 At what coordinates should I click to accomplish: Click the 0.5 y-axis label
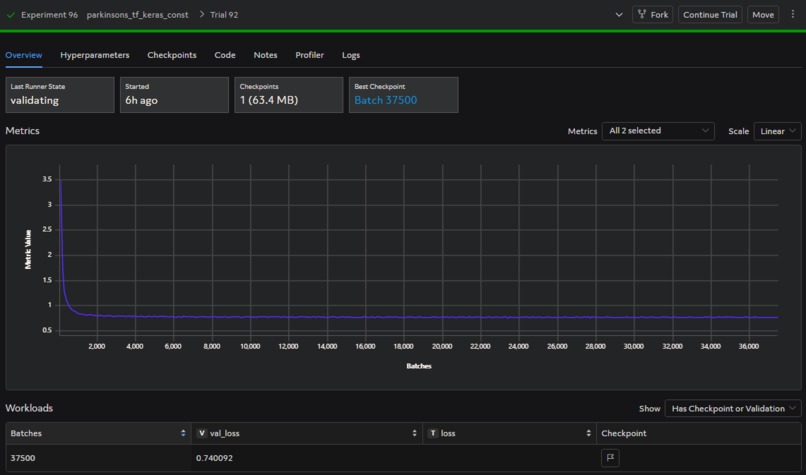point(47,330)
